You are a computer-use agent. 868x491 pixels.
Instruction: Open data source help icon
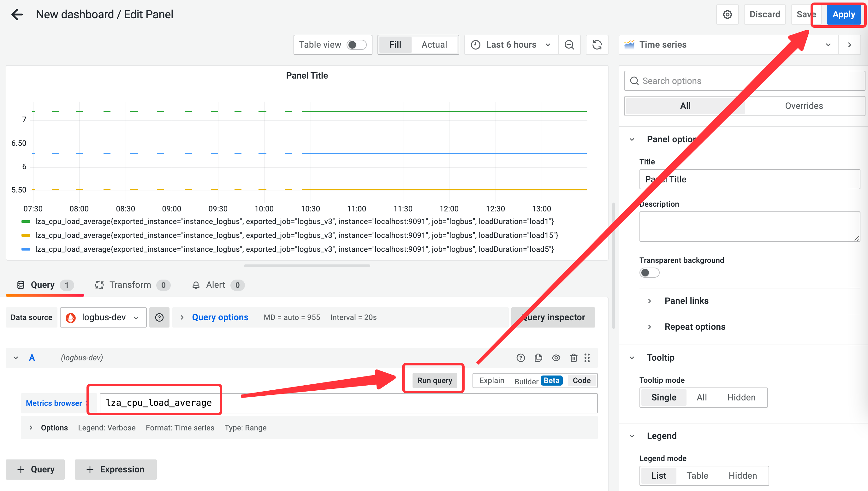point(159,317)
